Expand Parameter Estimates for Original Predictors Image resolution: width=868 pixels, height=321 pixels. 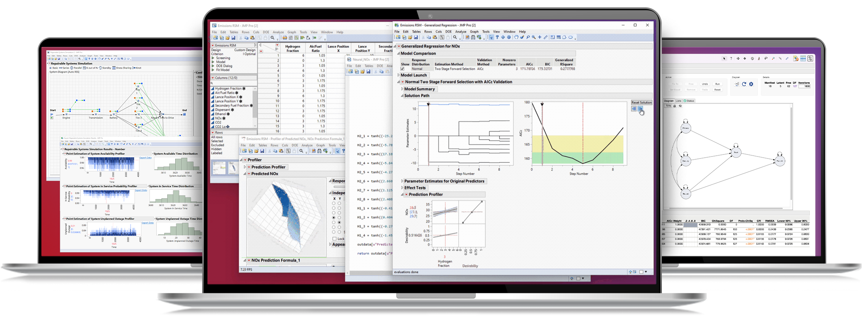pos(402,181)
